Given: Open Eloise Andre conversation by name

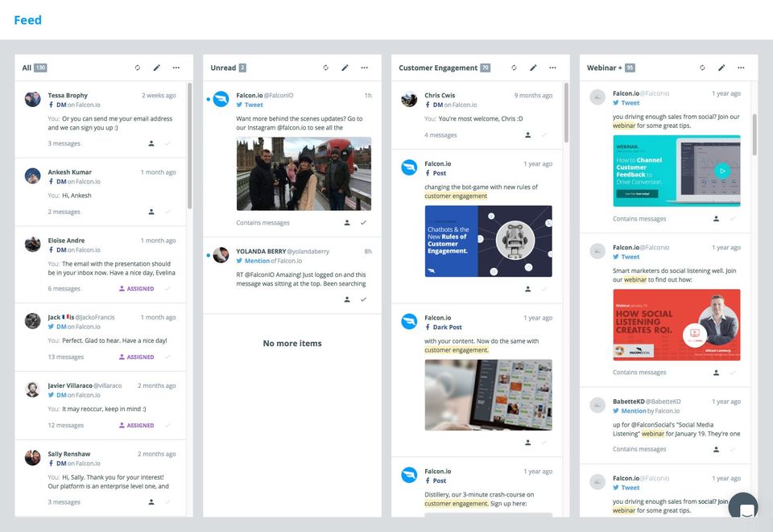Looking at the screenshot, I should (x=66, y=241).
